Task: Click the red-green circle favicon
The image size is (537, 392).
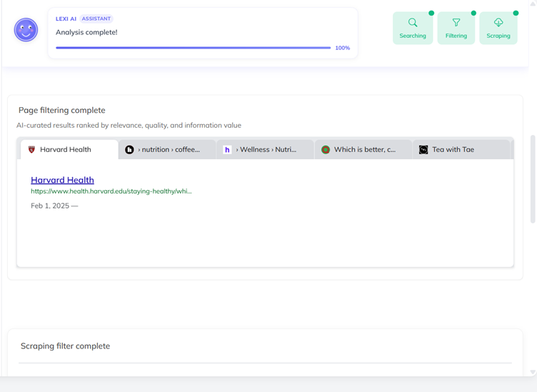Action: pyautogui.click(x=326, y=150)
